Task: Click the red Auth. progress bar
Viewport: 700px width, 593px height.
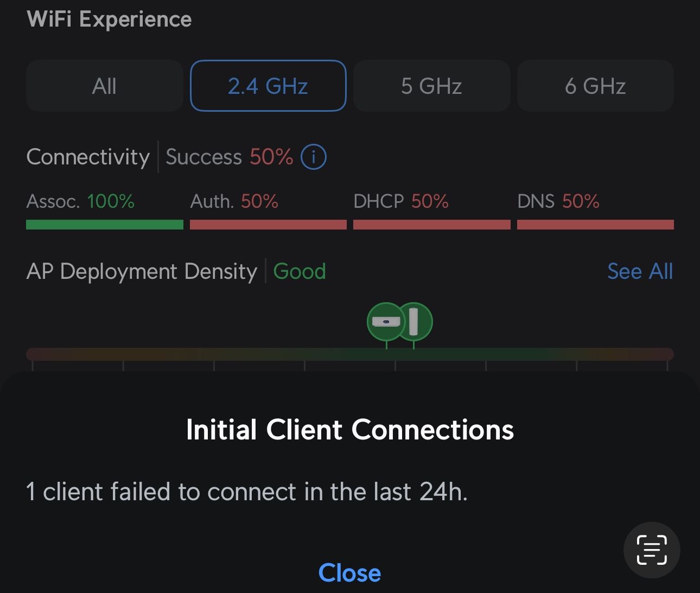Action: click(x=268, y=225)
